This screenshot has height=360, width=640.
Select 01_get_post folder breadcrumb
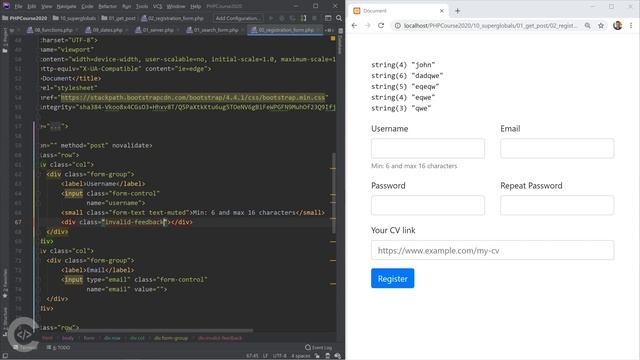point(118,18)
